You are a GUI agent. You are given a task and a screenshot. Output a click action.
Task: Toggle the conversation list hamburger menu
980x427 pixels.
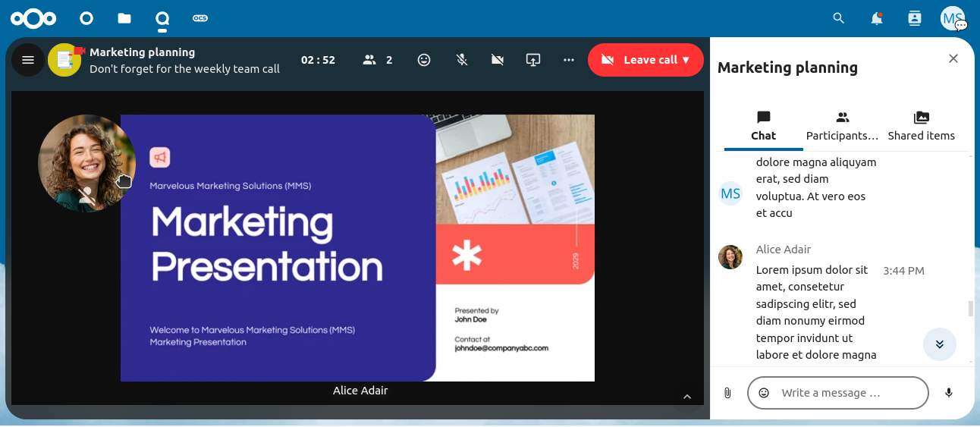(x=28, y=60)
